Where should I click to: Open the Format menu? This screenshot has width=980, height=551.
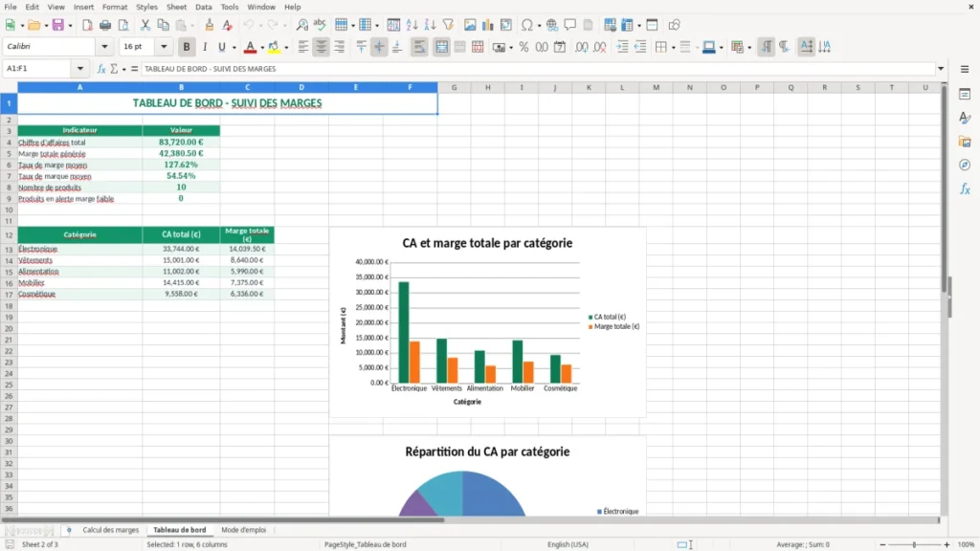pyautogui.click(x=115, y=7)
